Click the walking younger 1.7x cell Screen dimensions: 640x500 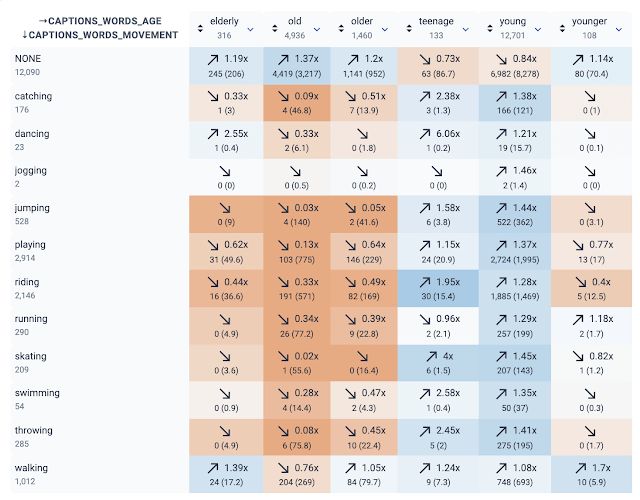pyautogui.click(x=591, y=475)
